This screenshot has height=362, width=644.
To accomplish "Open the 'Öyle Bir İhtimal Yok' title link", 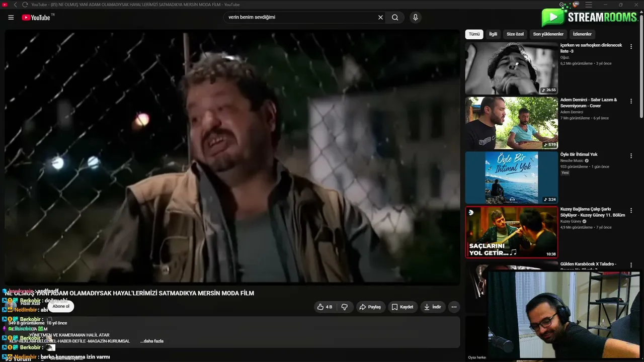I will [579, 154].
